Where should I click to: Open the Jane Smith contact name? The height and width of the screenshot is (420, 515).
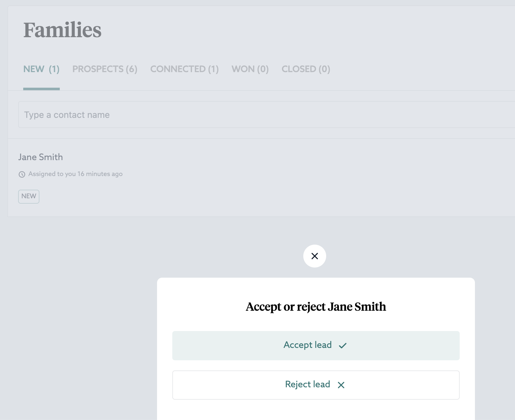(x=40, y=157)
